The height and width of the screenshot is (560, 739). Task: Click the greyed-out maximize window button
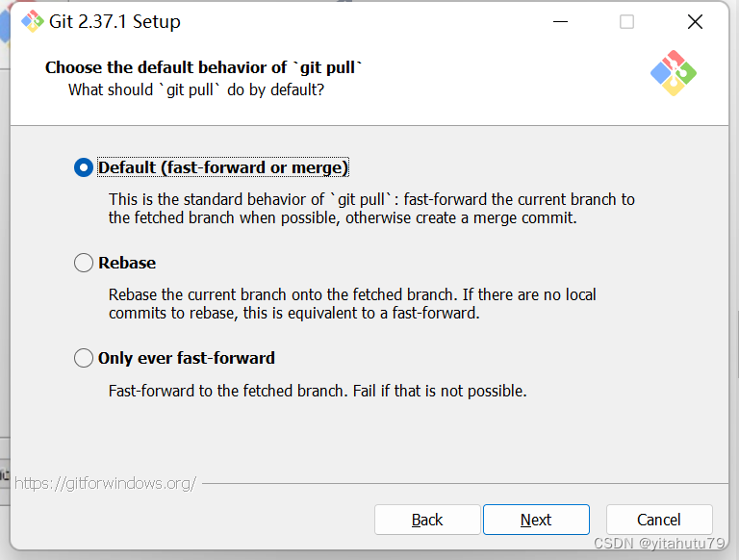point(626,21)
